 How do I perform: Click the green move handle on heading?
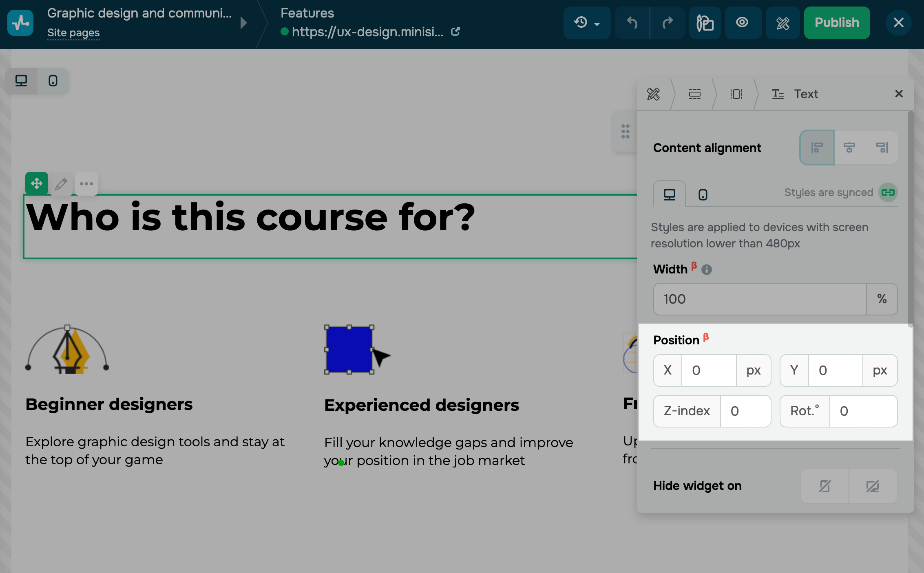(37, 183)
